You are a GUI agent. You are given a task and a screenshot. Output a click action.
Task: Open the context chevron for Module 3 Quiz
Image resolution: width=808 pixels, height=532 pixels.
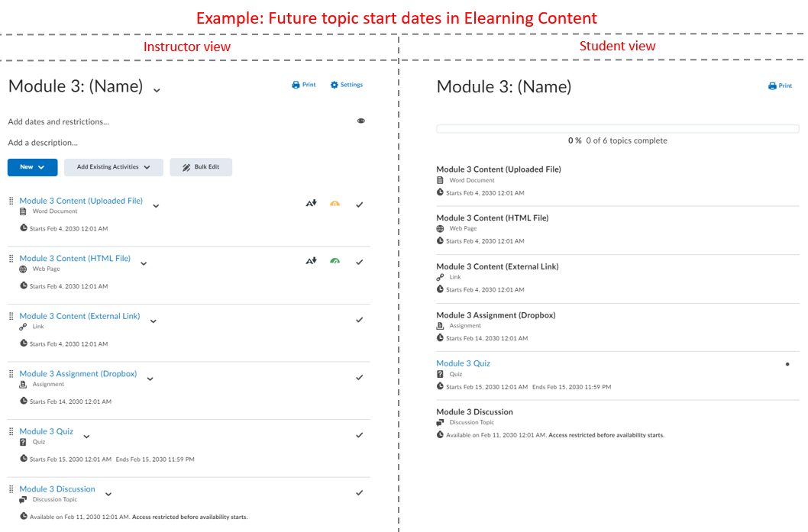[86, 435]
